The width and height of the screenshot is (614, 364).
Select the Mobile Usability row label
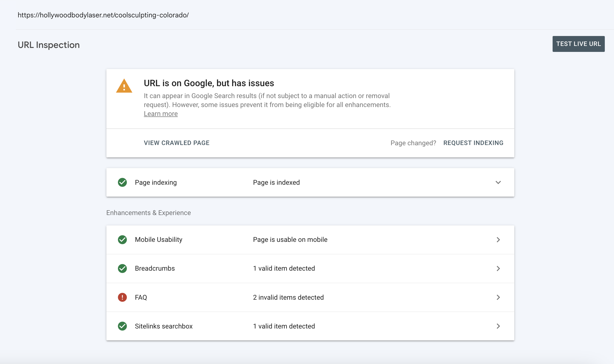(159, 240)
